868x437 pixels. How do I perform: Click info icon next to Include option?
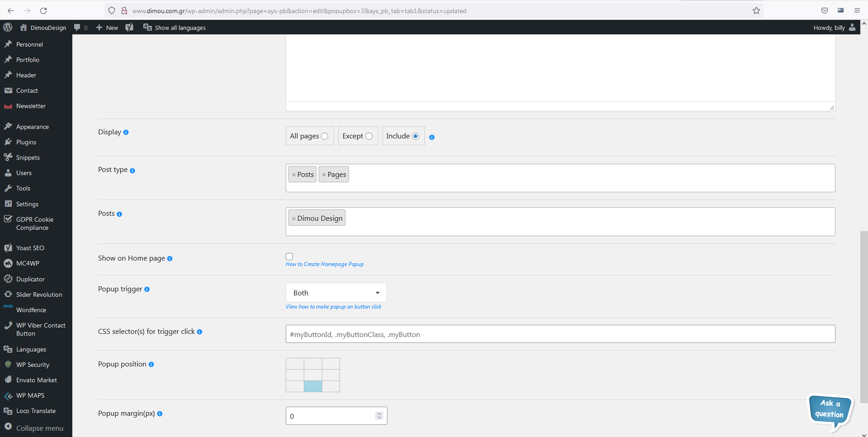pos(432,138)
